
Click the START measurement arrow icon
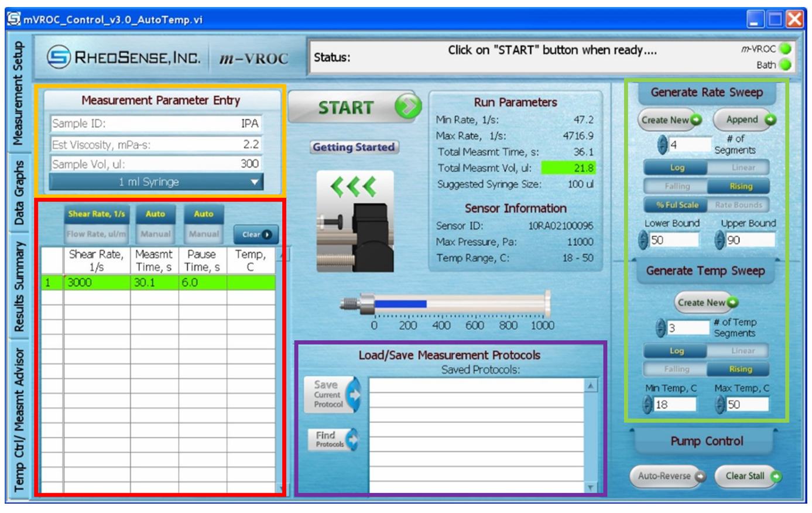408,105
